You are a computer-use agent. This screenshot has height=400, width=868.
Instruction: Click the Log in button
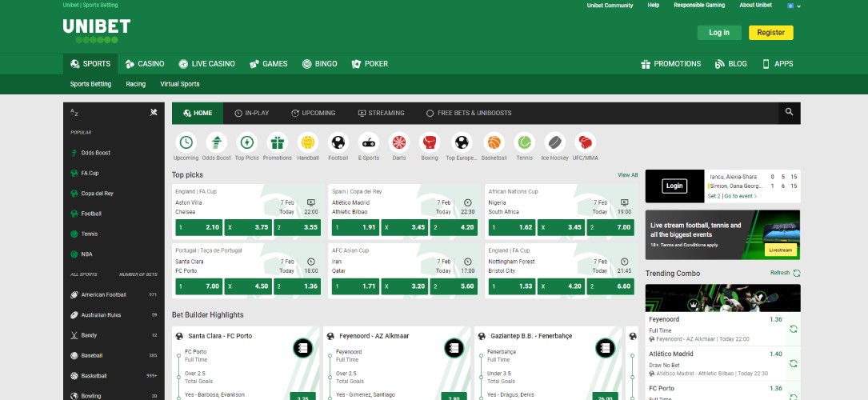pyautogui.click(x=719, y=33)
